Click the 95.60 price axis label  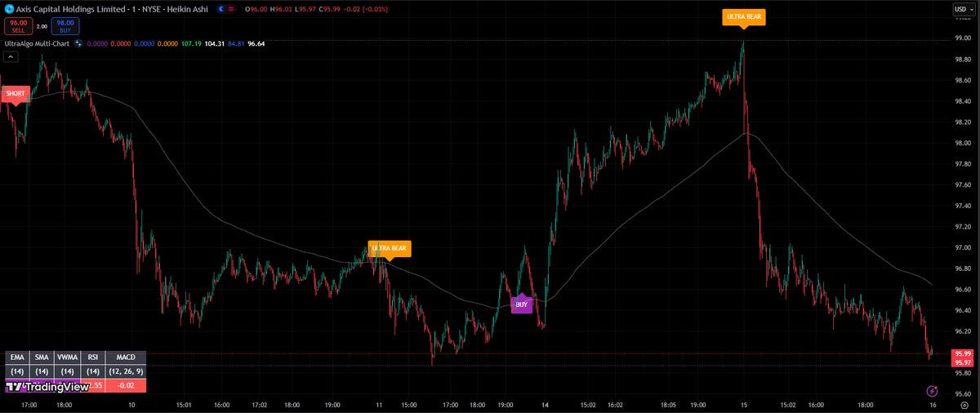click(x=962, y=393)
